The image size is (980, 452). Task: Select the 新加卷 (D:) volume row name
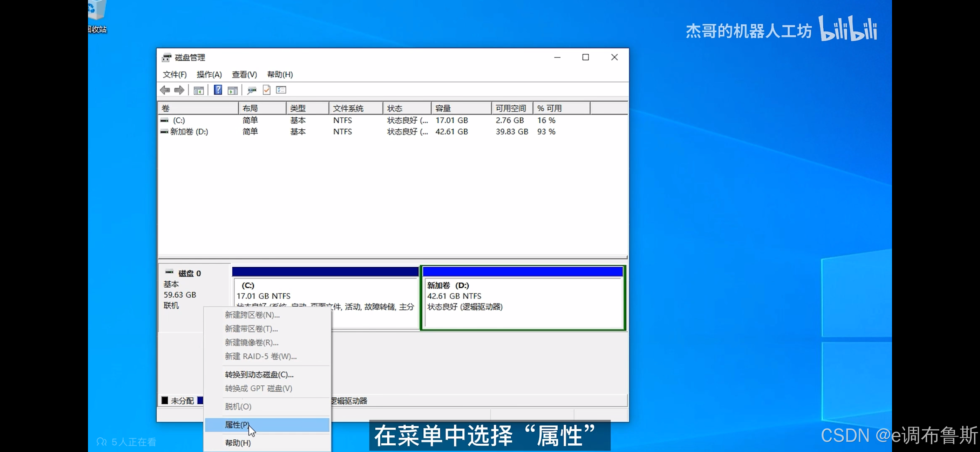pos(189,132)
